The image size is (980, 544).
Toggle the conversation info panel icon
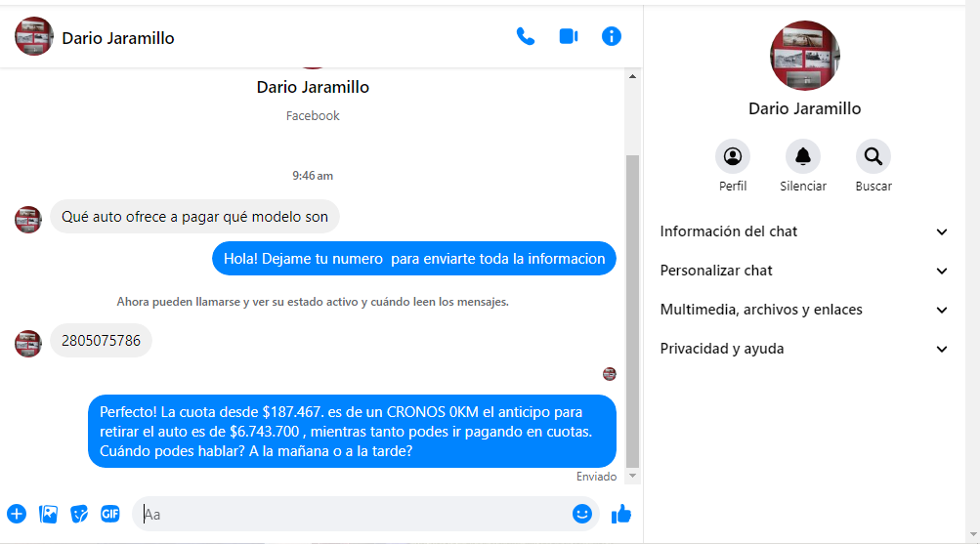612,37
